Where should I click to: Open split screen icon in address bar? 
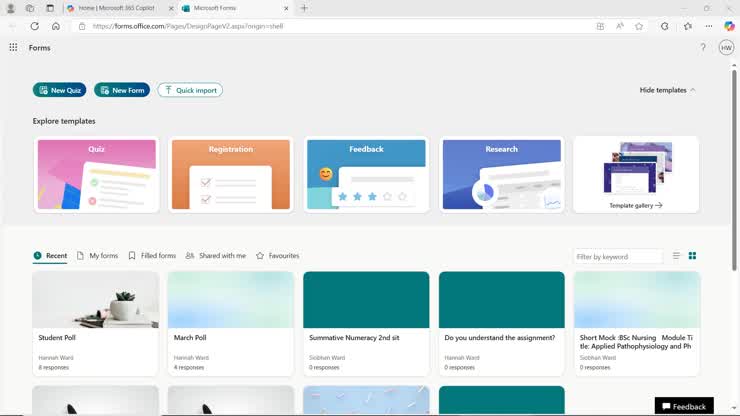point(600,26)
